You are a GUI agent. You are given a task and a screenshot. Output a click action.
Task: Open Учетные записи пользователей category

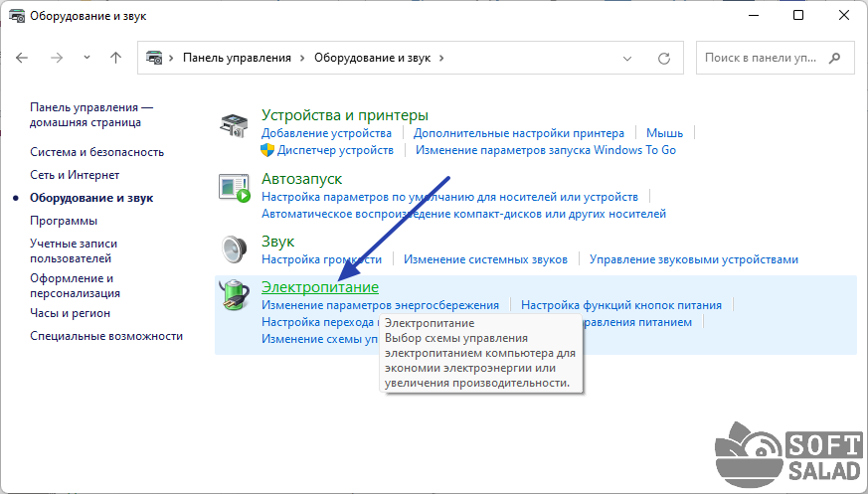click(74, 250)
